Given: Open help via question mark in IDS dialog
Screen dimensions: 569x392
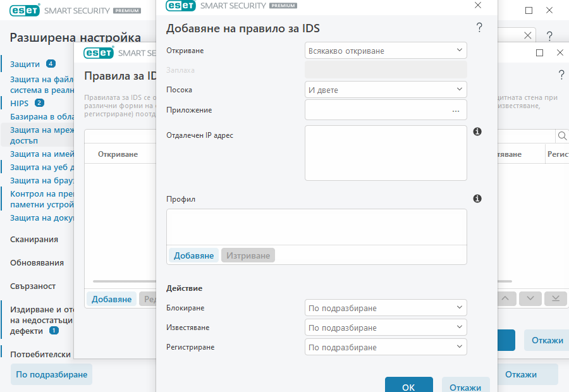Looking at the screenshot, I should point(479,27).
